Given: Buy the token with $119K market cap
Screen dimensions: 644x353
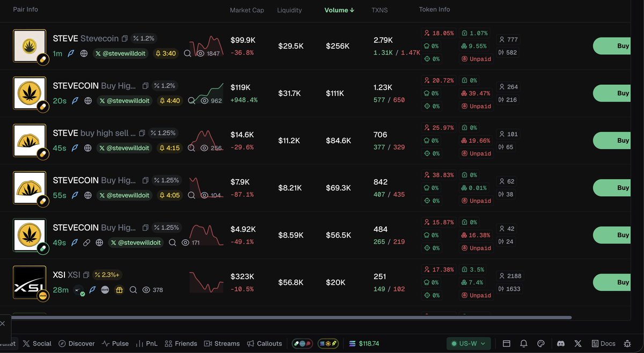Looking at the screenshot, I should click(612, 93).
